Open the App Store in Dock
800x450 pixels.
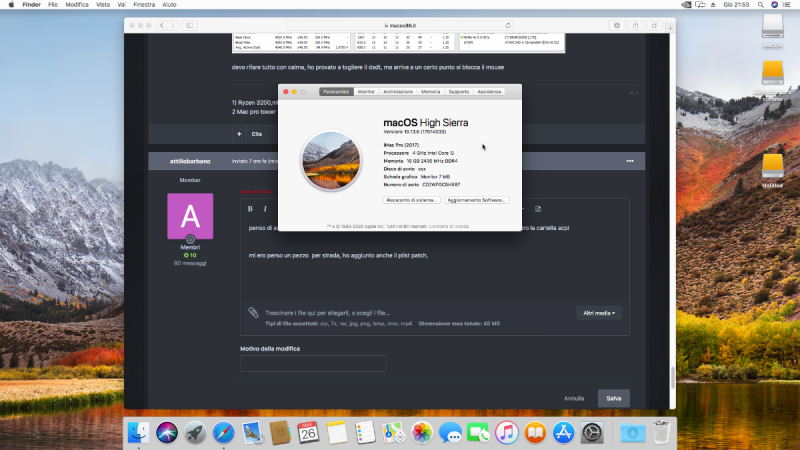(563, 433)
